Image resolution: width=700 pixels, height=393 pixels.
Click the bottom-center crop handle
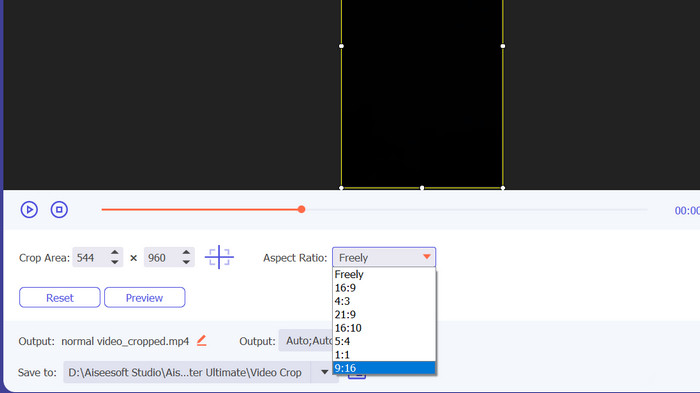(x=422, y=188)
